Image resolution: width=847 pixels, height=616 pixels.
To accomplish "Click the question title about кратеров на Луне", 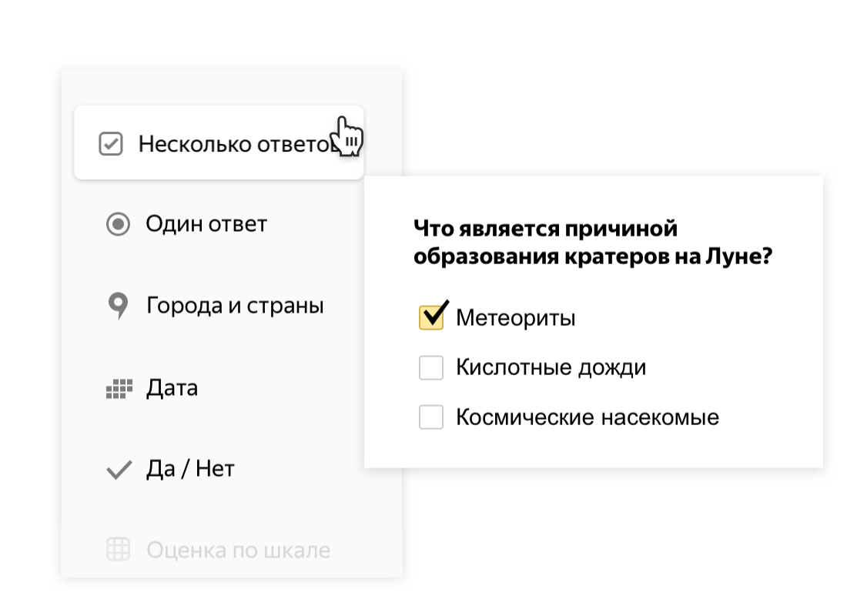I will (x=593, y=242).
